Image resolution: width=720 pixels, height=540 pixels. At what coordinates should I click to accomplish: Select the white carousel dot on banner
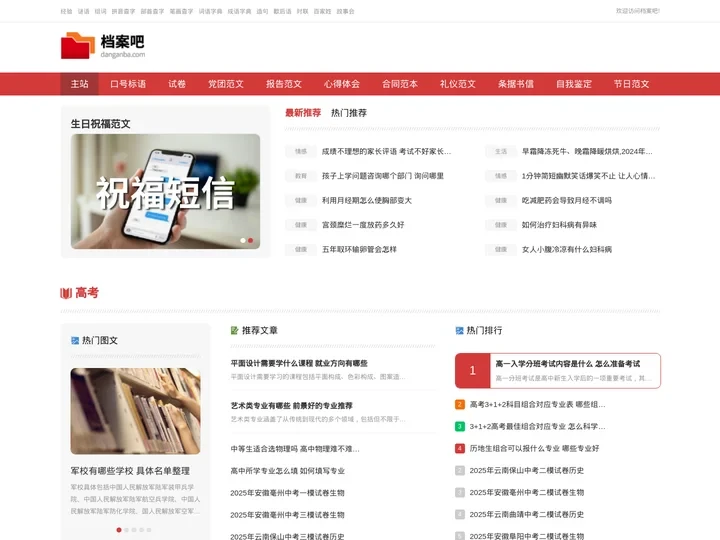tap(243, 241)
